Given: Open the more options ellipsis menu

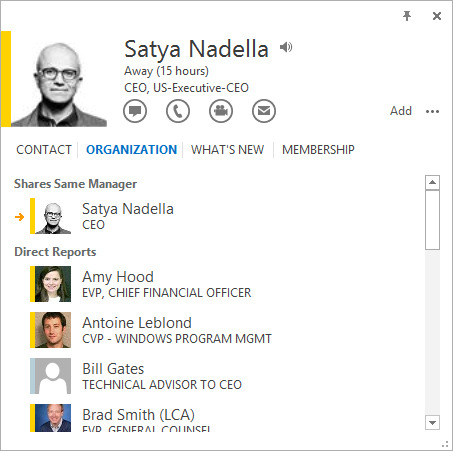Looking at the screenshot, I should point(432,111).
